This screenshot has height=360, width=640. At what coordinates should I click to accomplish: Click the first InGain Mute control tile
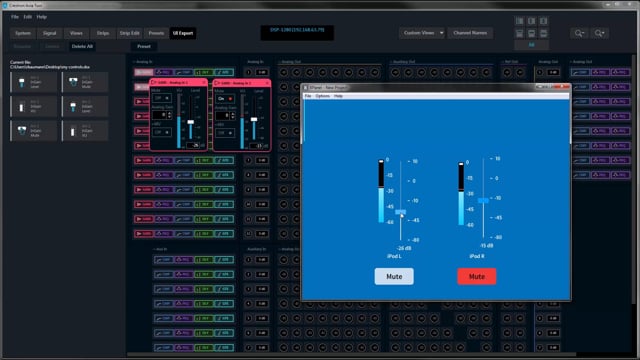point(85,82)
